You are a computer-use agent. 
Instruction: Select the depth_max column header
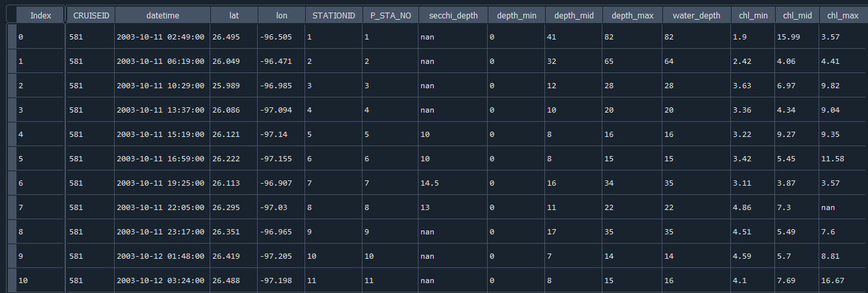pyautogui.click(x=632, y=15)
